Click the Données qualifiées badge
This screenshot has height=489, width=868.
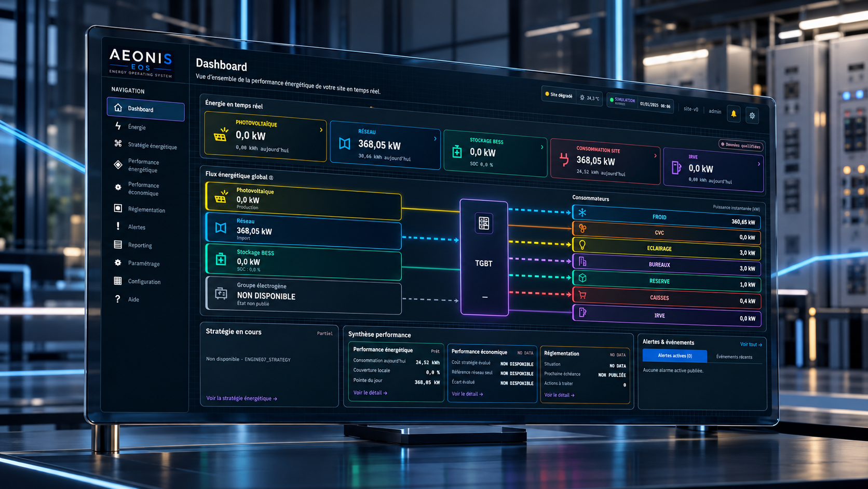[740, 146]
